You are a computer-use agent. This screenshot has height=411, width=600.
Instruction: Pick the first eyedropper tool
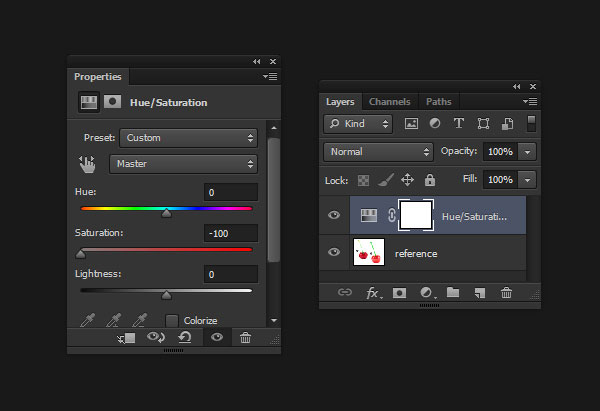point(88,320)
